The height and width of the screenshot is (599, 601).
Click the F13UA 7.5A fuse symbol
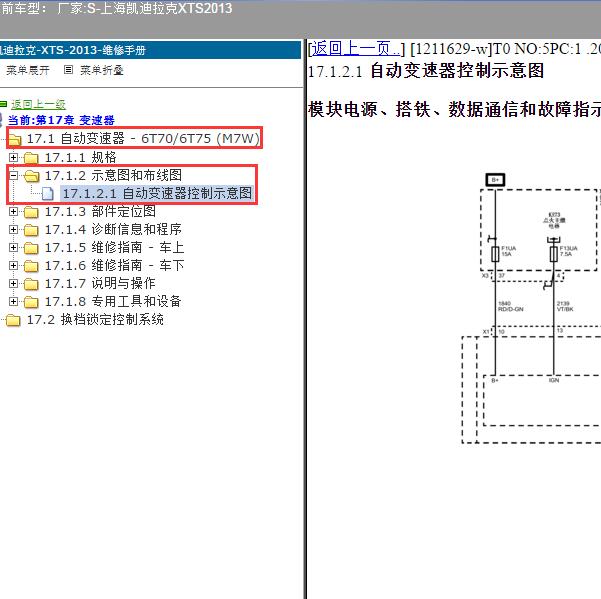pos(553,254)
